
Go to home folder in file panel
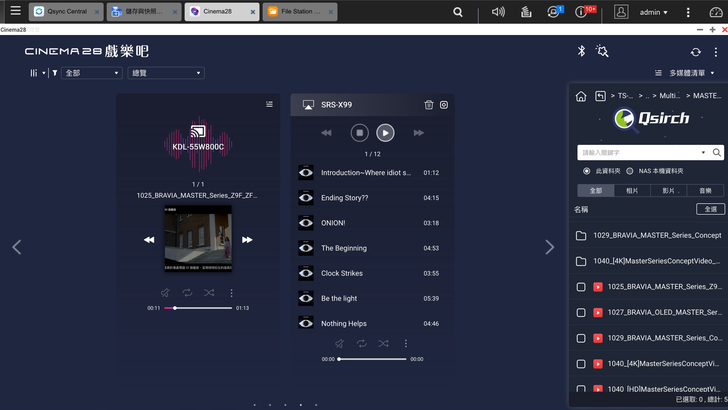pos(581,96)
